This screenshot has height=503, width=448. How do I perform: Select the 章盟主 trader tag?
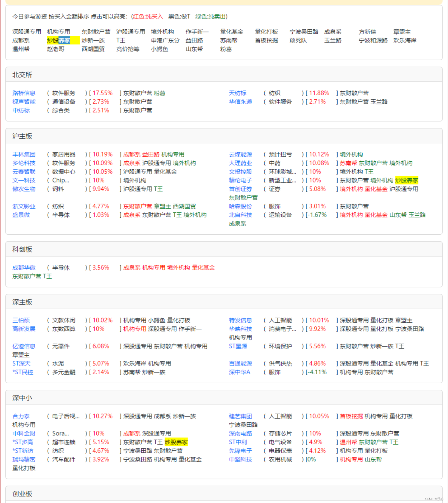point(402,32)
